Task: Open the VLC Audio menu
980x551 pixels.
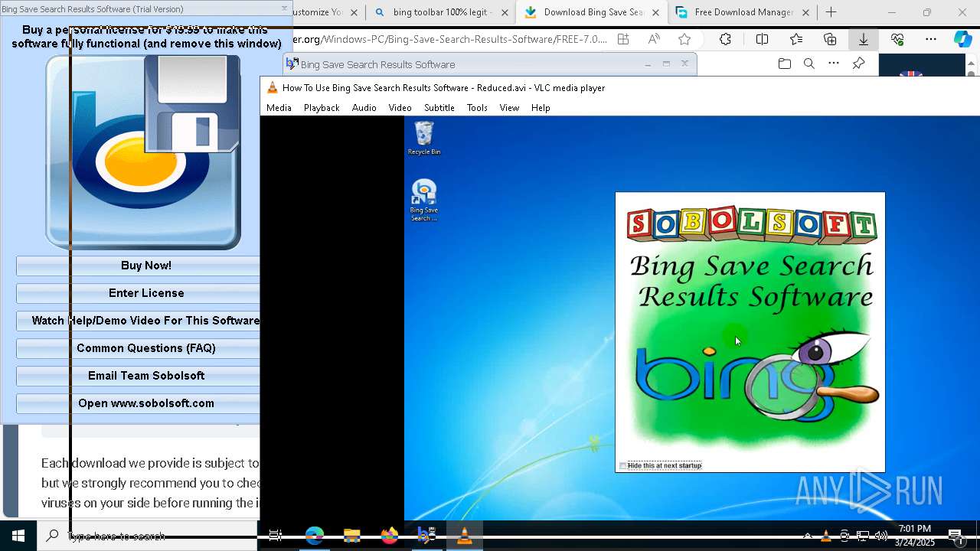Action: pos(364,108)
